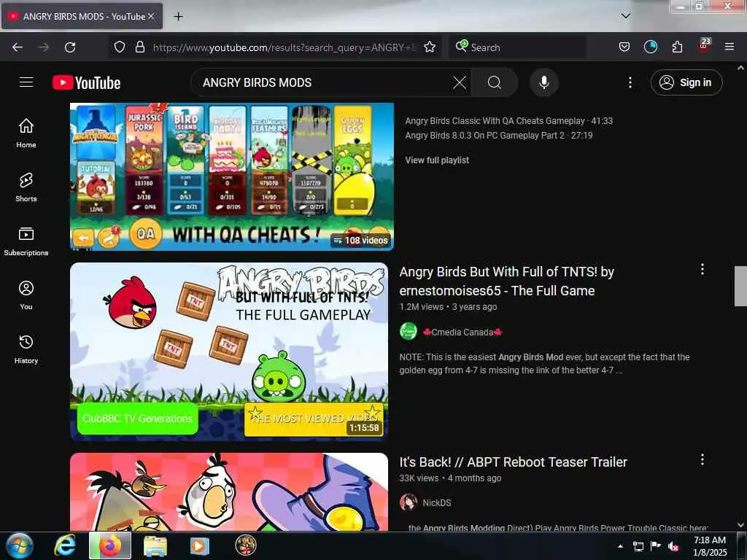Click View full playlist link
The width and height of the screenshot is (747, 560).
[437, 160]
